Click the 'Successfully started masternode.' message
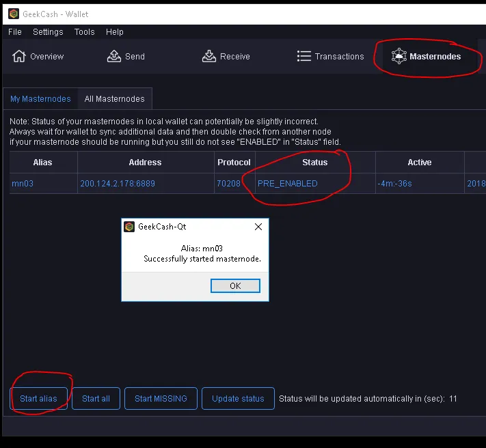This screenshot has width=486, height=448. click(x=202, y=259)
